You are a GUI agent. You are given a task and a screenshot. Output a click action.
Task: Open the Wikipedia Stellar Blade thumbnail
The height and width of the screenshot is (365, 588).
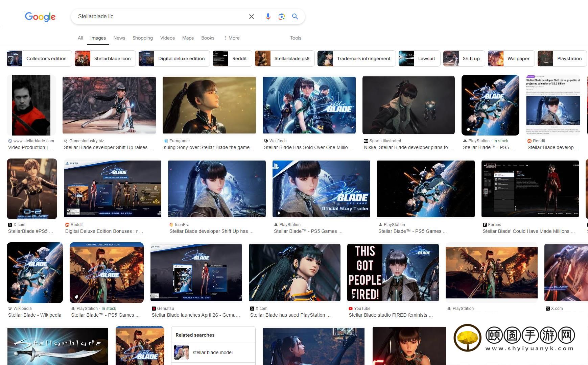[x=35, y=273]
